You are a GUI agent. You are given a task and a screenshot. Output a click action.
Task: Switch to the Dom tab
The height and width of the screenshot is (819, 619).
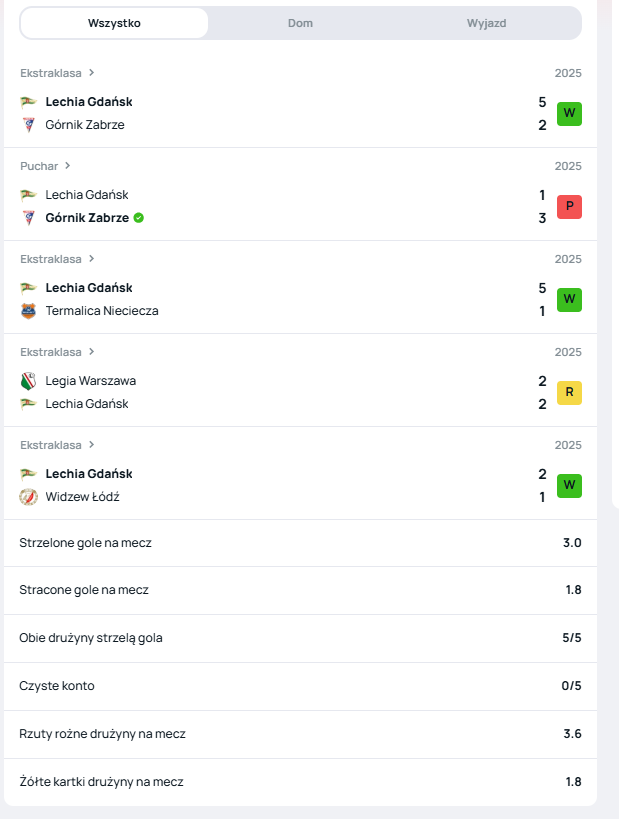(300, 23)
